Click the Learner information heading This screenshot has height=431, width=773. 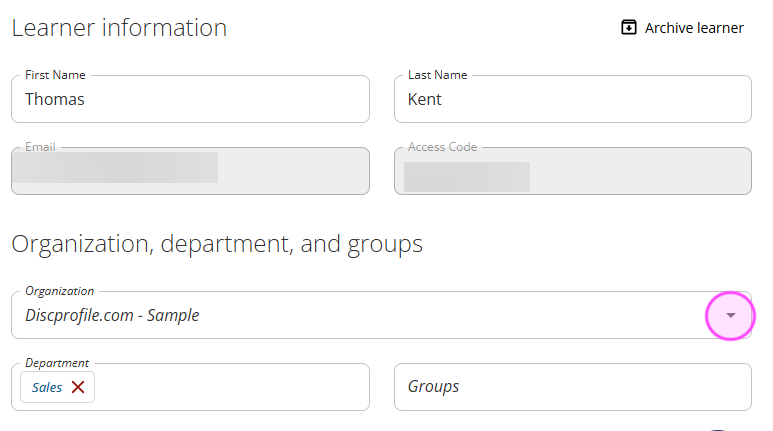click(119, 28)
